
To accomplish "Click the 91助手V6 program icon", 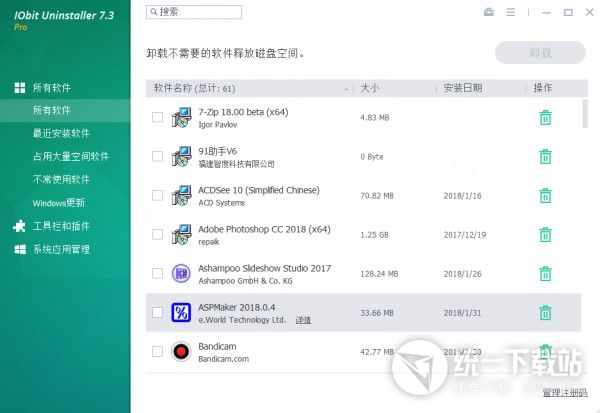I will point(181,157).
